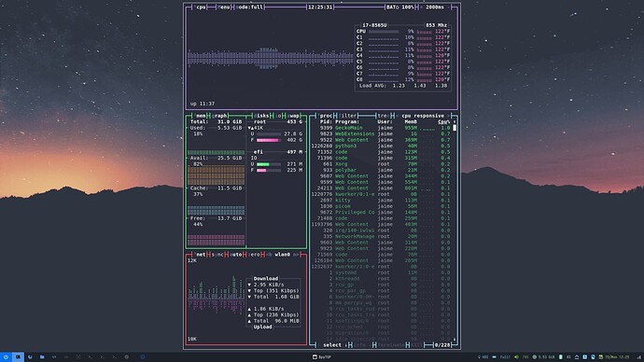Viewport: 644px width, 362px height.
Task: Select next sorting after cpu responsive
Action: [448, 116]
